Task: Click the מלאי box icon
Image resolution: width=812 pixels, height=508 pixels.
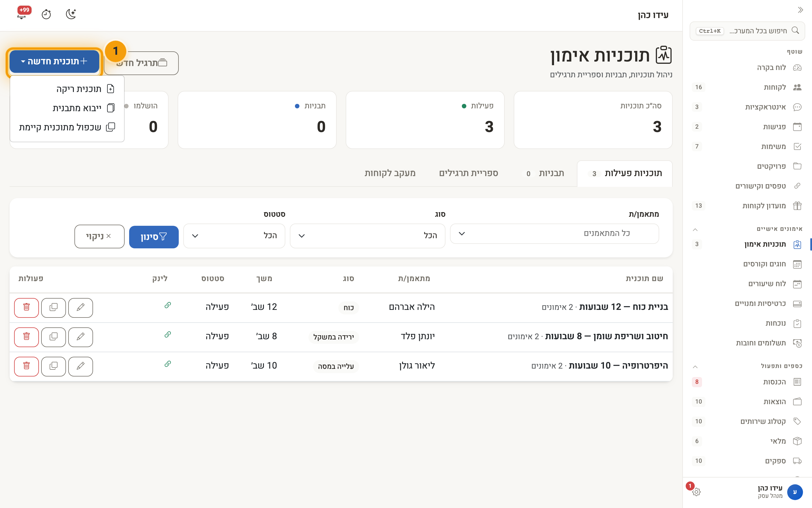Action: pos(797,441)
